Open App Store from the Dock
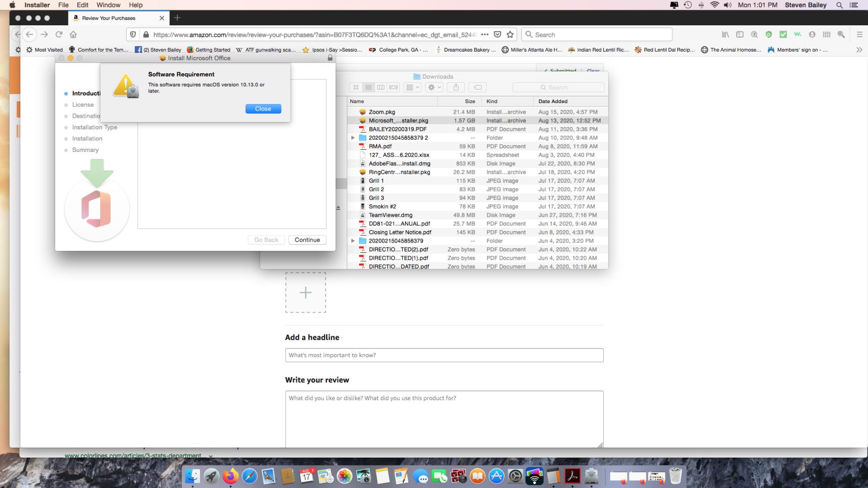The image size is (868, 488). coord(496,476)
